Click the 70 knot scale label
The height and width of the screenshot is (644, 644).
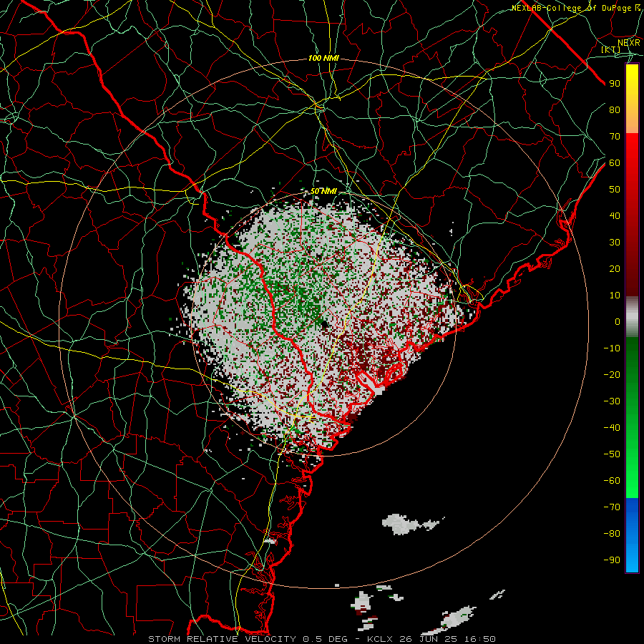click(615, 137)
